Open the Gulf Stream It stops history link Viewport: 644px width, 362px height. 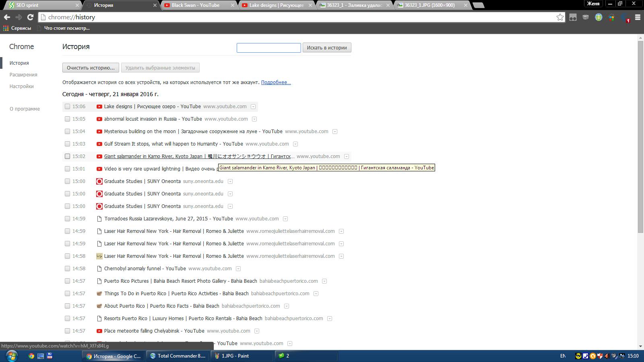pos(173,144)
